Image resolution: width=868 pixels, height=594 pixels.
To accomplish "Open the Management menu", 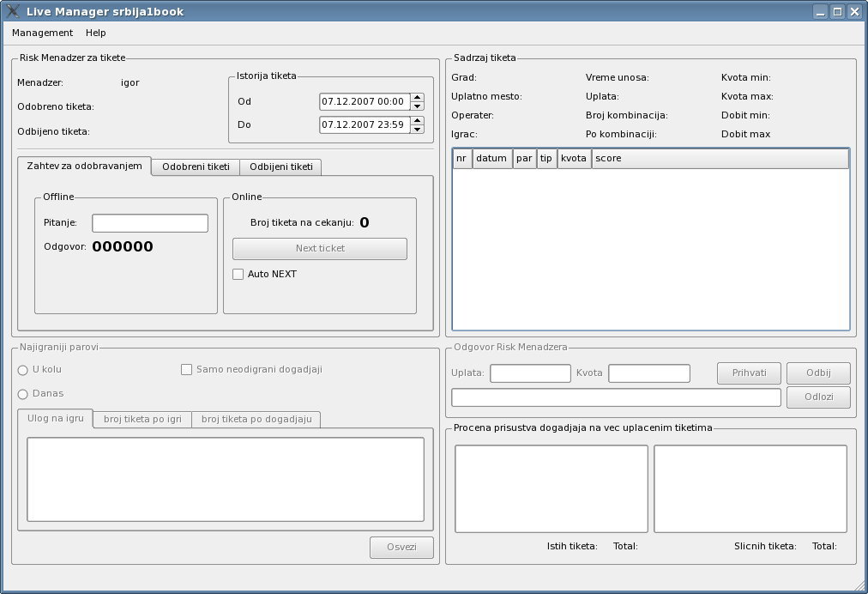I will click(42, 33).
